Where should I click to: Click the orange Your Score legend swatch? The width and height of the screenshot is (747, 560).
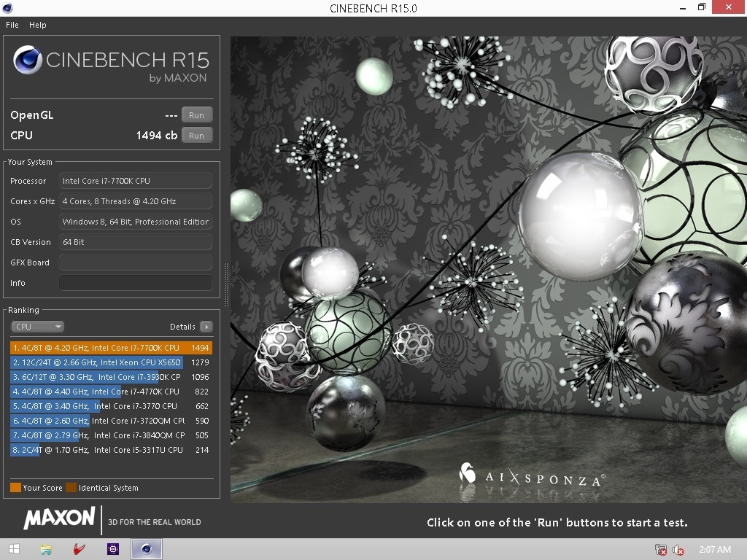(x=16, y=488)
